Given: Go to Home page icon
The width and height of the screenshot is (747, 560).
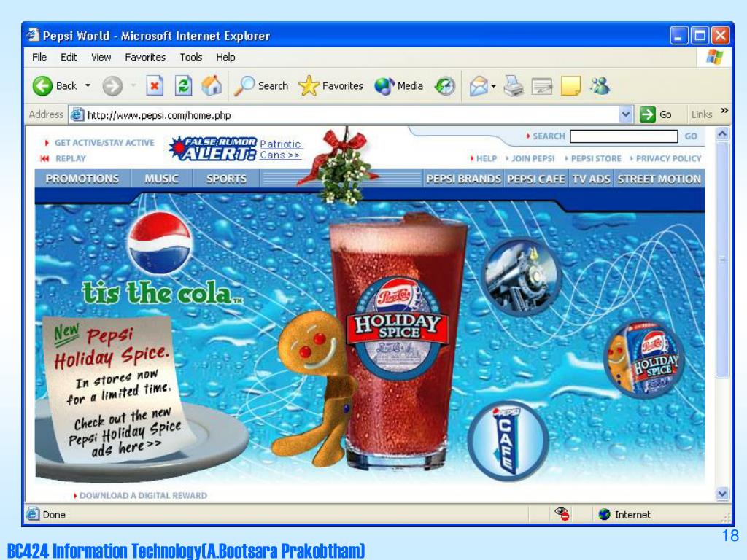Looking at the screenshot, I should (212, 86).
